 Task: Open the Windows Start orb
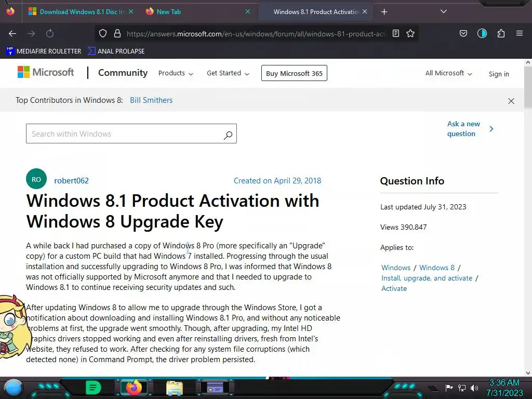14,388
